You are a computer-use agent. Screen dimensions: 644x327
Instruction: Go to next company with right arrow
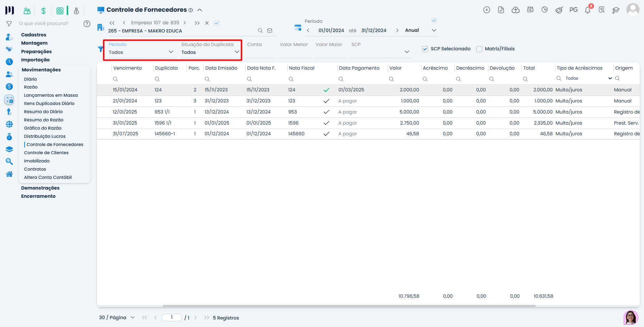[x=185, y=23]
